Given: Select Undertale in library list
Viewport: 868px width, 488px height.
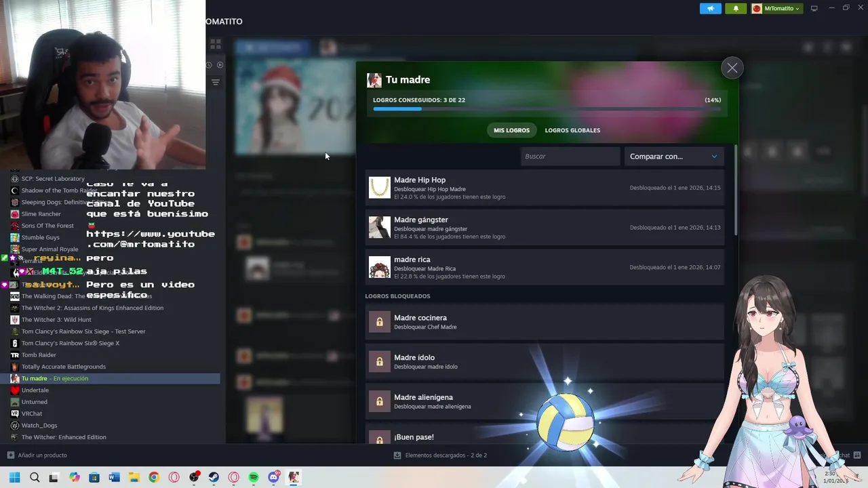Looking at the screenshot, I should pos(35,390).
